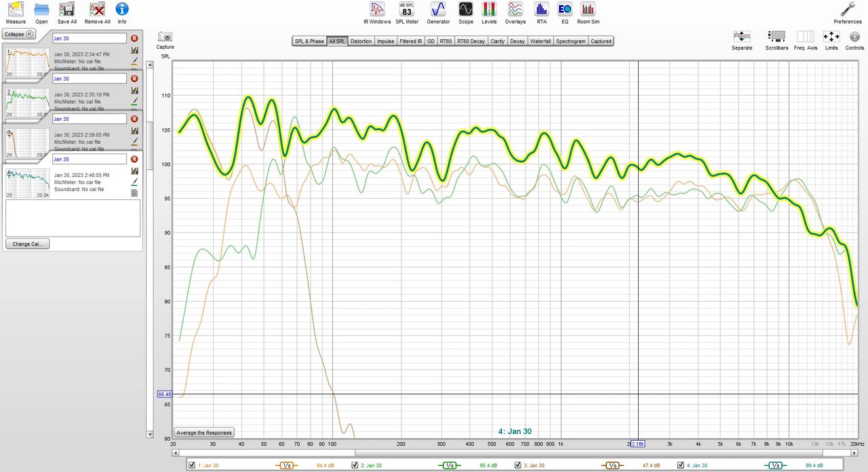
Task: Open the Levels meter
Action: point(489,13)
